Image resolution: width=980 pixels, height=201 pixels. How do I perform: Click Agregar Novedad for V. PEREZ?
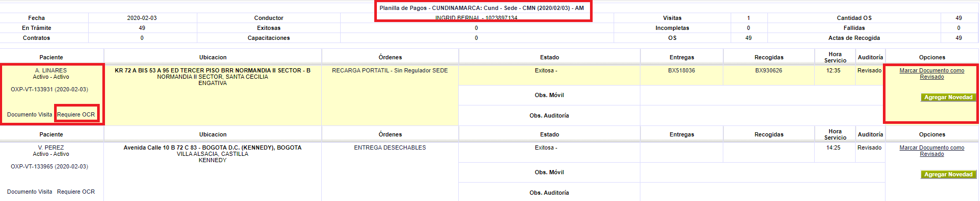948,174
